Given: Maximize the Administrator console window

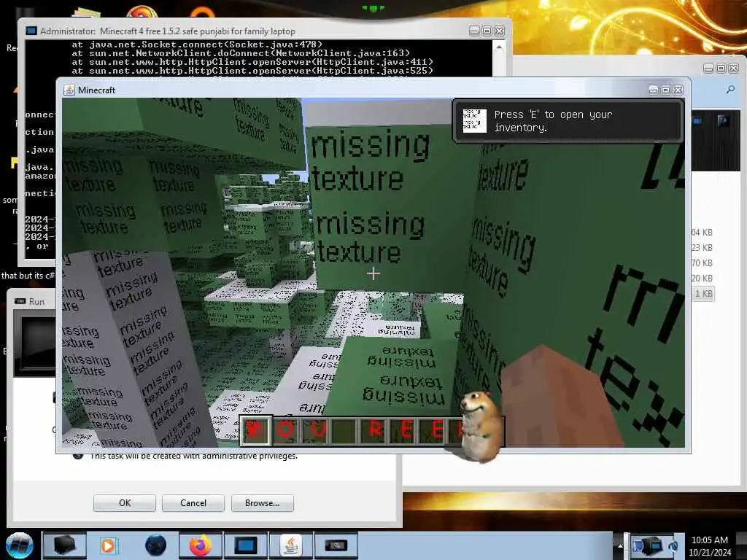Looking at the screenshot, I should [x=487, y=31].
